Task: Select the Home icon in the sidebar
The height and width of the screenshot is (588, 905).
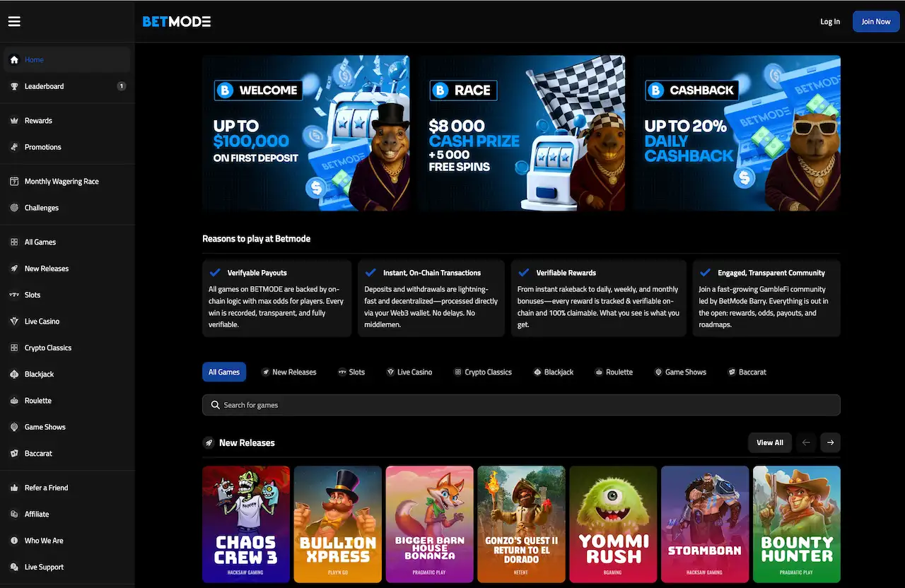Action: (x=13, y=59)
